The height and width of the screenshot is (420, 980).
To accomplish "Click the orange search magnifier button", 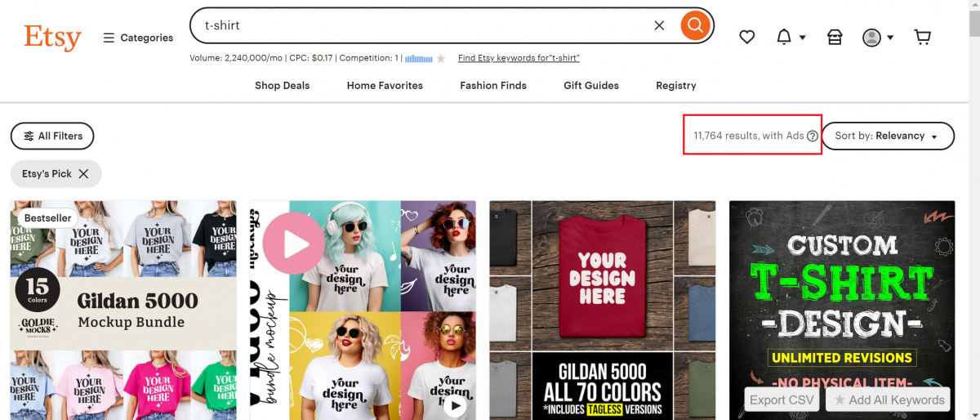I will pos(694,25).
